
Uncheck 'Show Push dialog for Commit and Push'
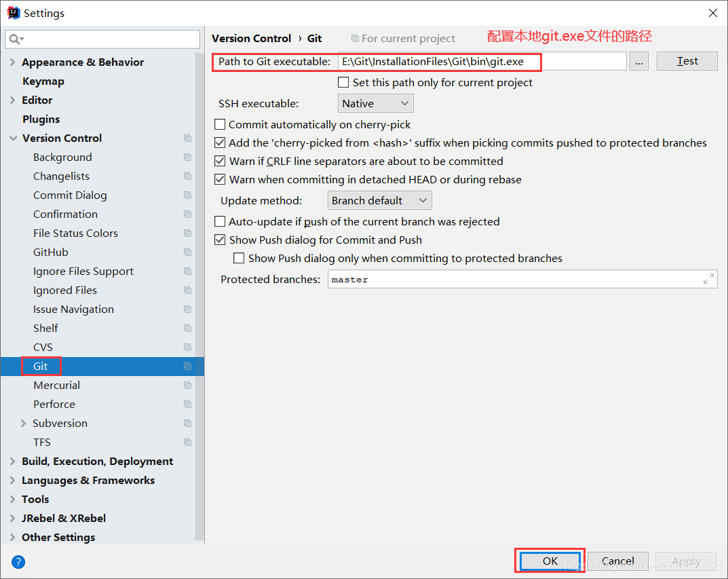pyautogui.click(x=220, y=240)
